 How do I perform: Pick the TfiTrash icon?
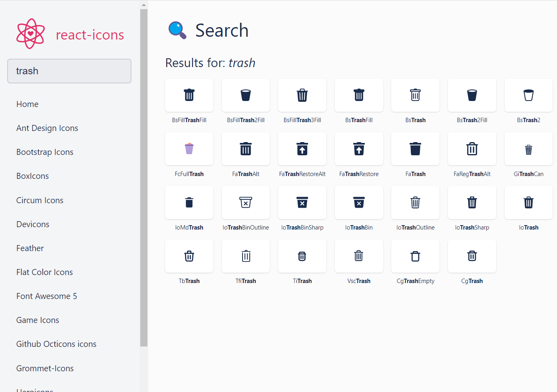pos(246,256)
